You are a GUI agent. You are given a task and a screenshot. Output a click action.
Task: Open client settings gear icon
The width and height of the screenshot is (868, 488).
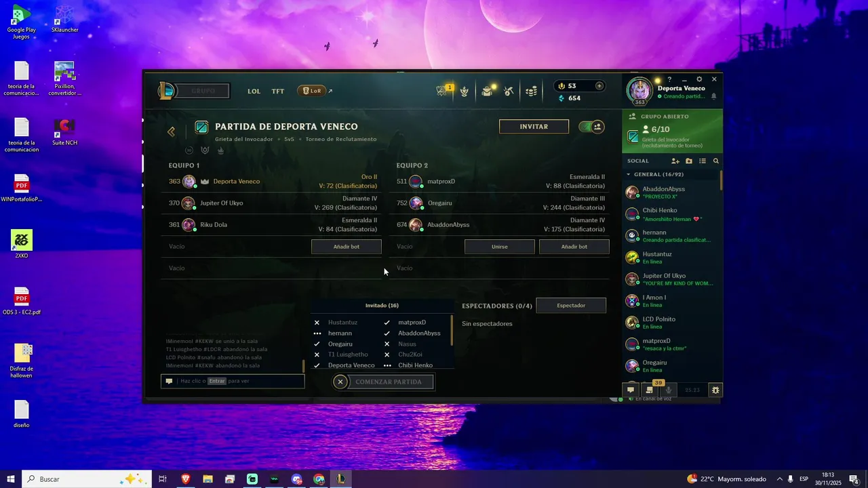[699, 79]
